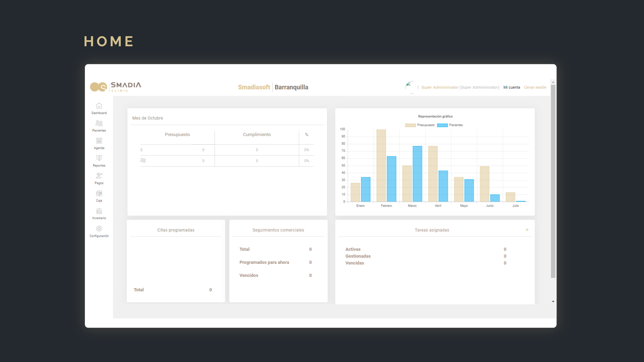Viewport: 644px width, 362px height.
Task: Click the Marzo Pacientes blue bar
Action: tap(417, 174)
